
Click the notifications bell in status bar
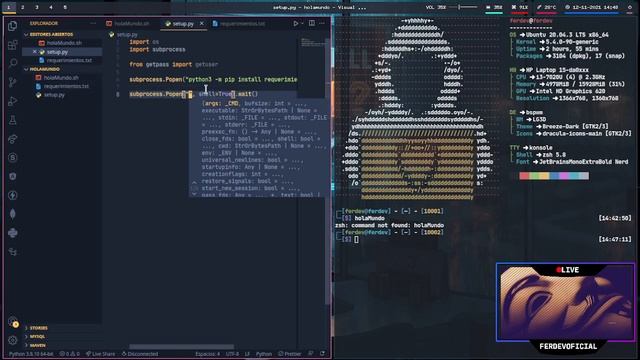click(322, 354)
